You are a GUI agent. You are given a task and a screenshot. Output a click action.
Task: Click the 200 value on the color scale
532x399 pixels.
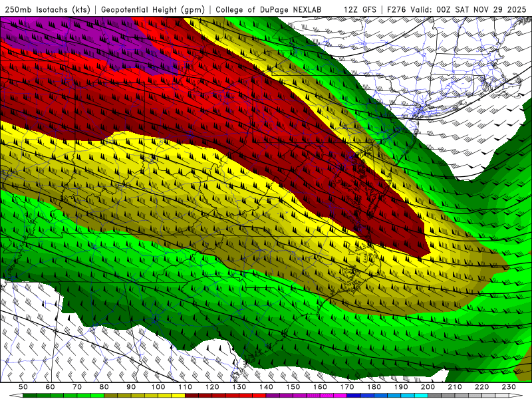(428, 387)
